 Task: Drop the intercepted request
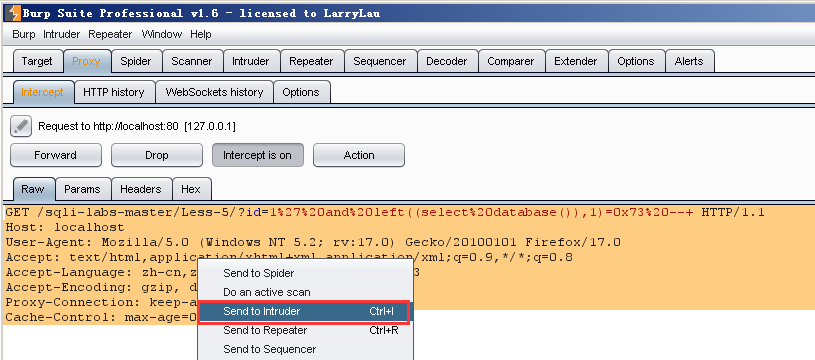[157, 155]
